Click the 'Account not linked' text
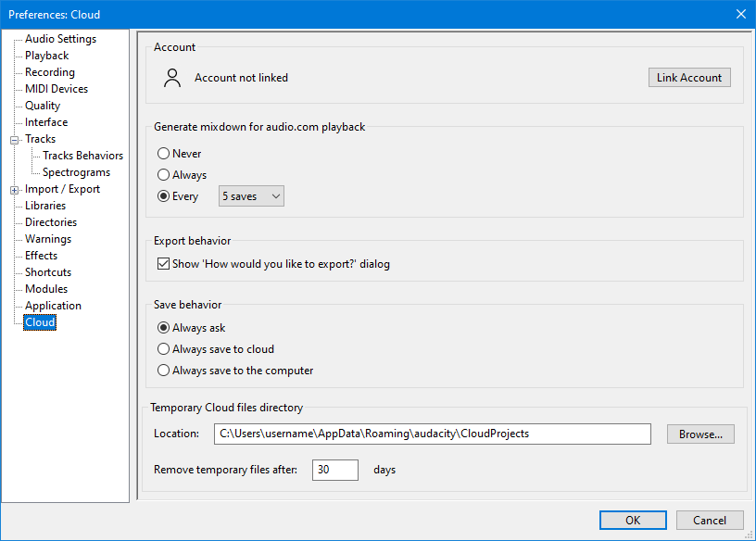 tap(241, 78)
